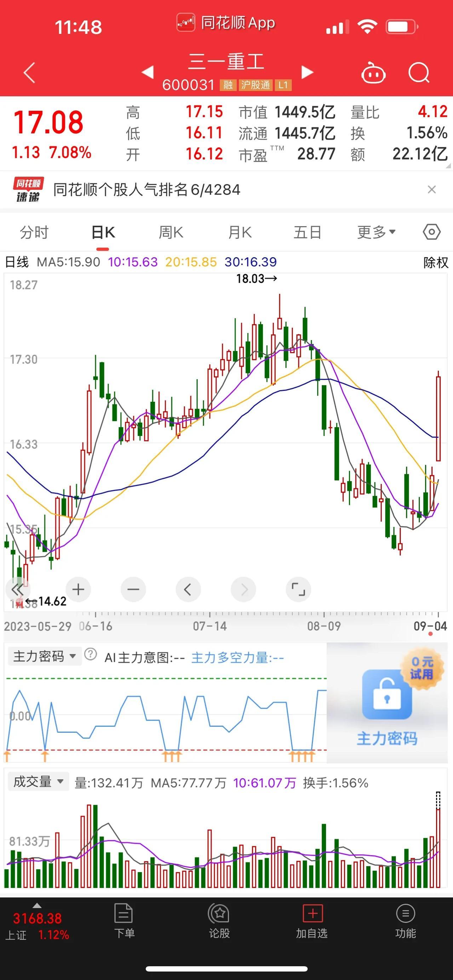This screenshot has width=453, height=980.
Task: Tap the 融 margin tag
Action: tap(228, 85)
